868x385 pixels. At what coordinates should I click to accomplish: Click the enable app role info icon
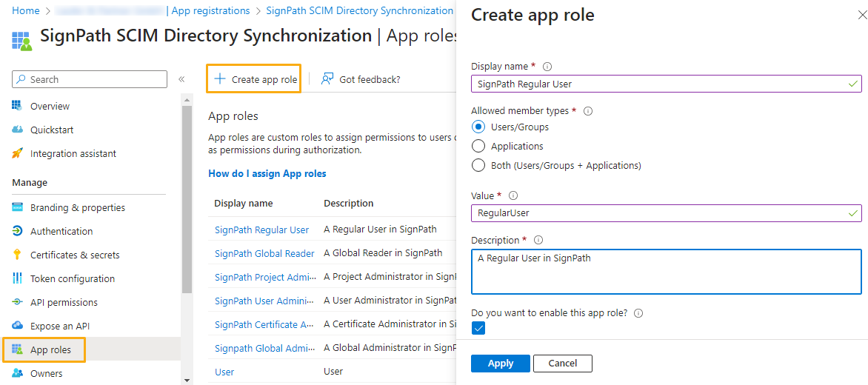click(638, 313)
